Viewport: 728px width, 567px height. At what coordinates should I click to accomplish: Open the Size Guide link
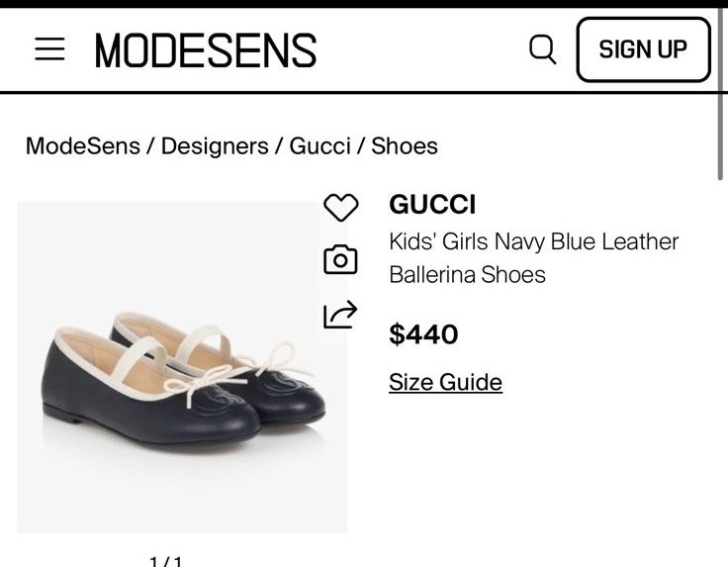tap(445, 382)
